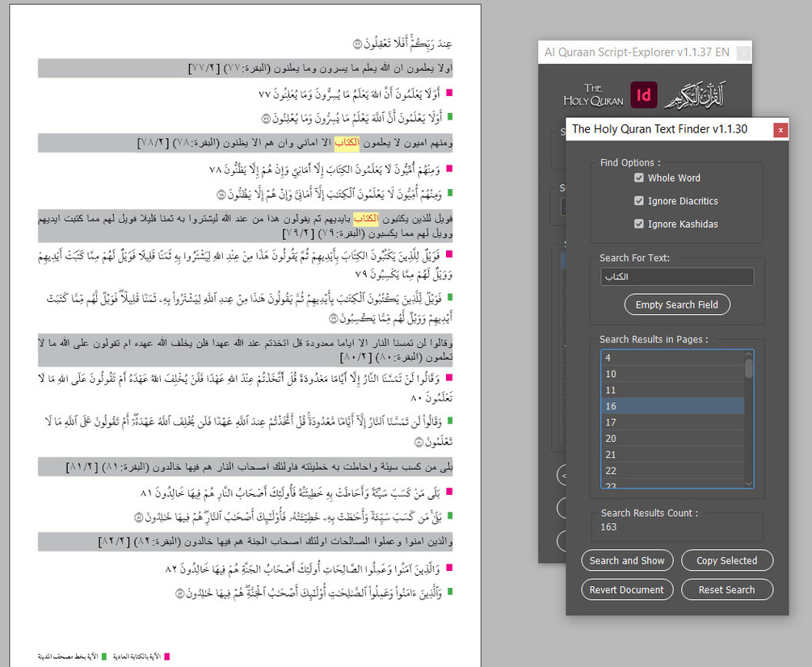This screenshot has height=667, width=812.
Task: Click the Revert Document button
Action: (x=627, y=589)
